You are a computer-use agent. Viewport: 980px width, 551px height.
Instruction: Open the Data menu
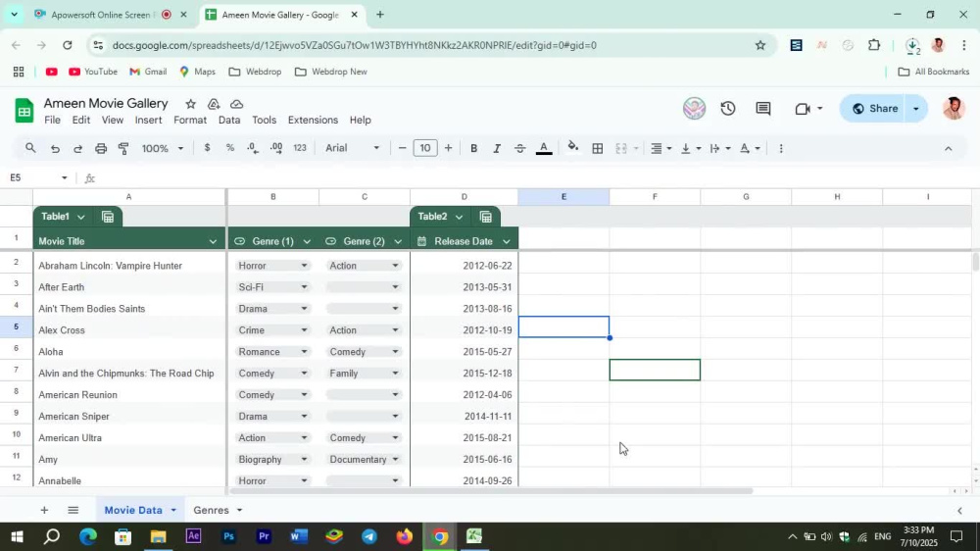click(229, 120)
